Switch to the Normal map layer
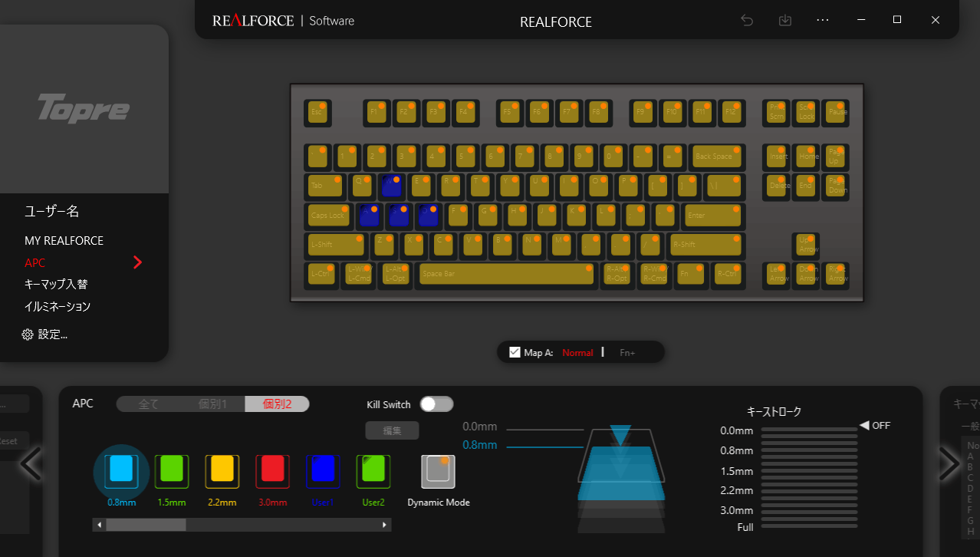This screenshot has height=557, width=980. point(577,353)
